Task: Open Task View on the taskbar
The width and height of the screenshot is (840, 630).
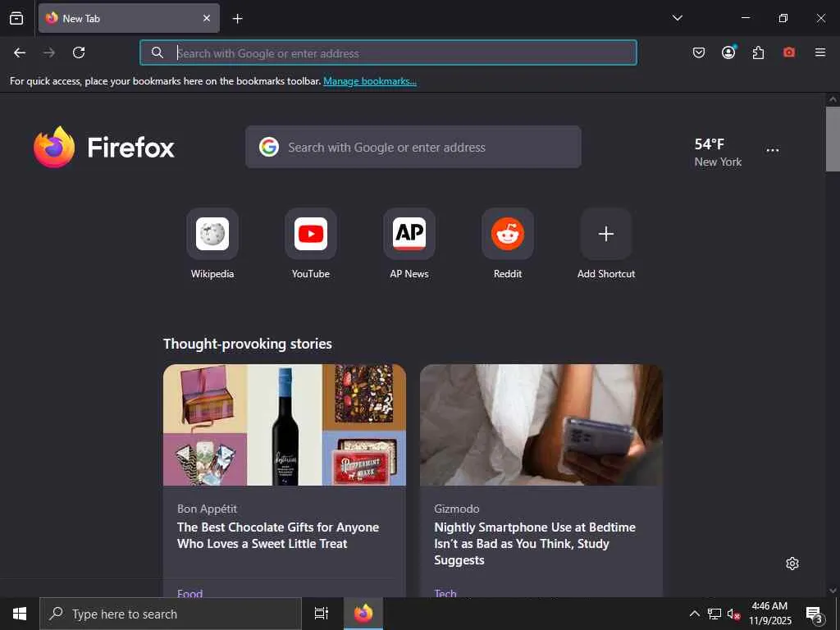Action: tap(322, 614)
